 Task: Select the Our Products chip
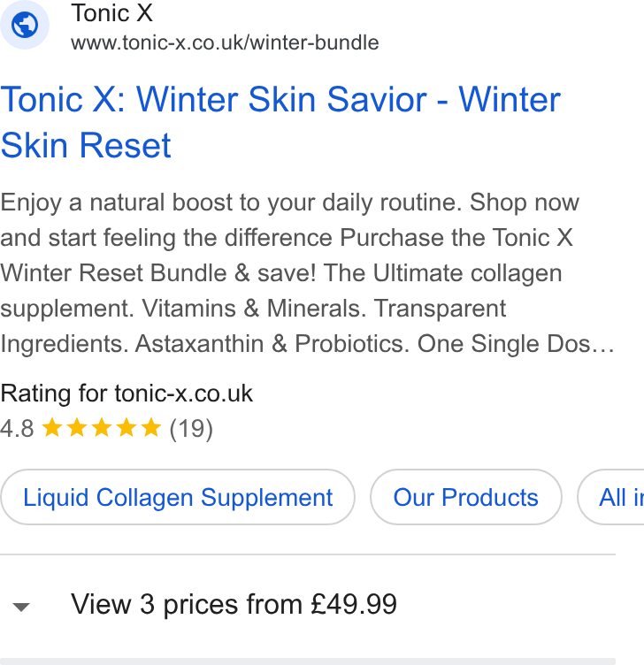coord(466,497)
